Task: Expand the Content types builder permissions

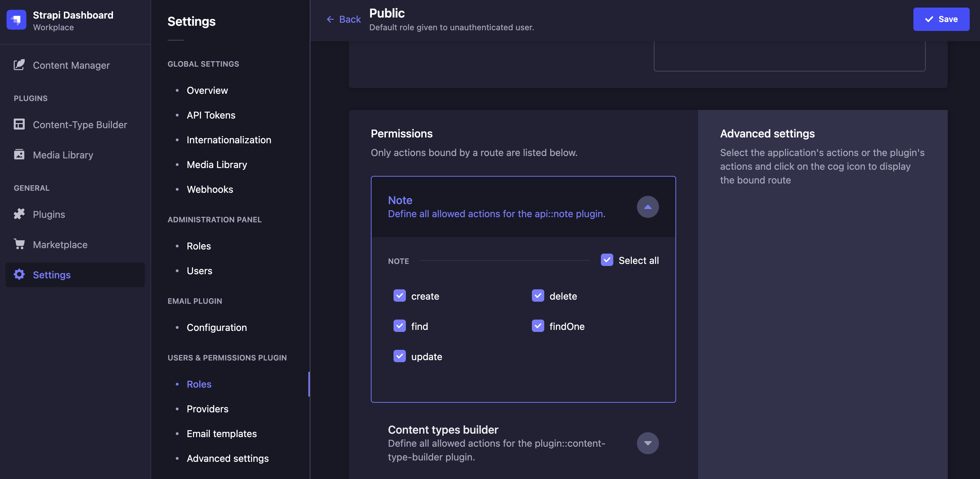Action: click(x=648, y=443)
